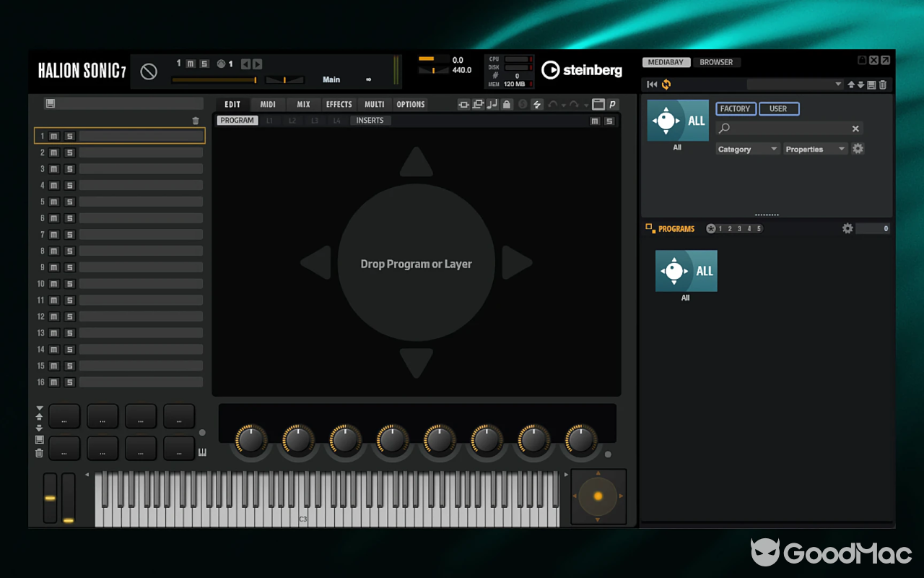
Task: Open the Category filter dropdown
Action: point(747,148)
